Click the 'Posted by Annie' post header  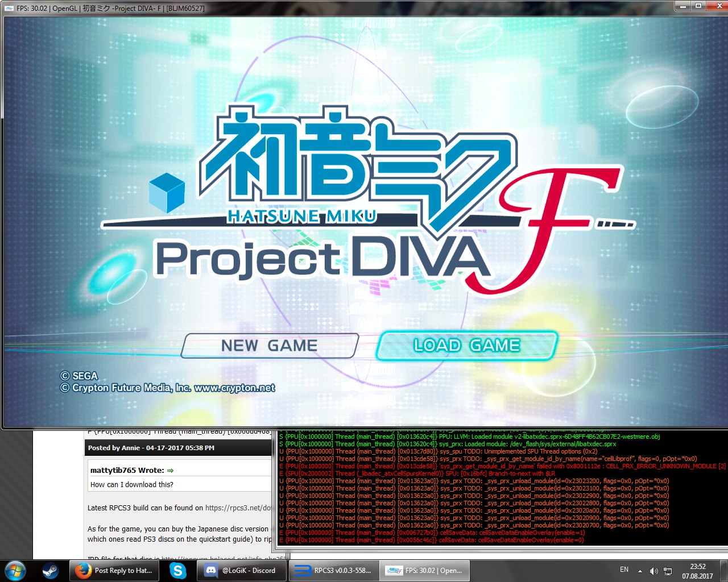tap(179, 448)
